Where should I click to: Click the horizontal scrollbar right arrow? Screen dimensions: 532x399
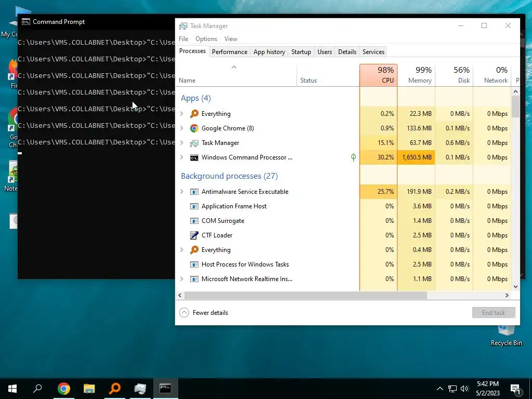pos(507,296)
